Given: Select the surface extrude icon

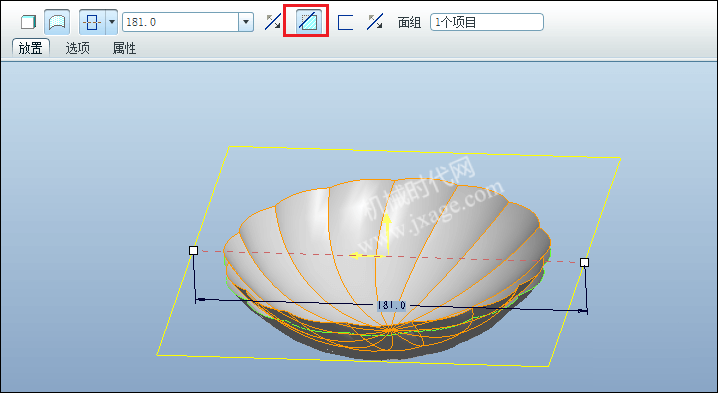Looking at the screenshot, I should click(57, 22).
